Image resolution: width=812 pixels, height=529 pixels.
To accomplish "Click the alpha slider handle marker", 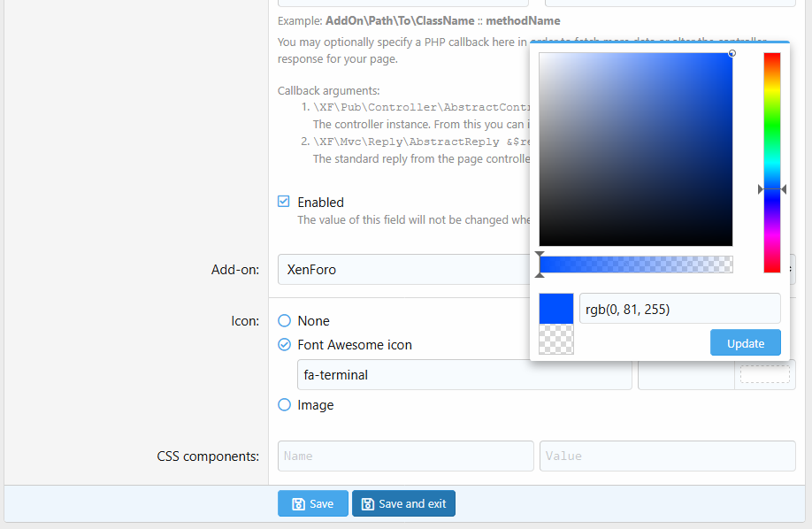I will pos(540,264).
